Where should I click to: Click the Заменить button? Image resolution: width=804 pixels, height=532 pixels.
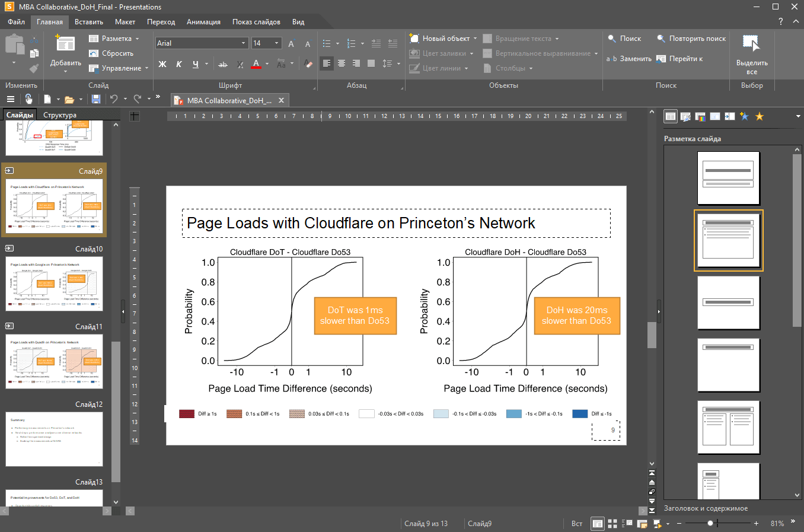pyautogui.click(x=629, y=59)
